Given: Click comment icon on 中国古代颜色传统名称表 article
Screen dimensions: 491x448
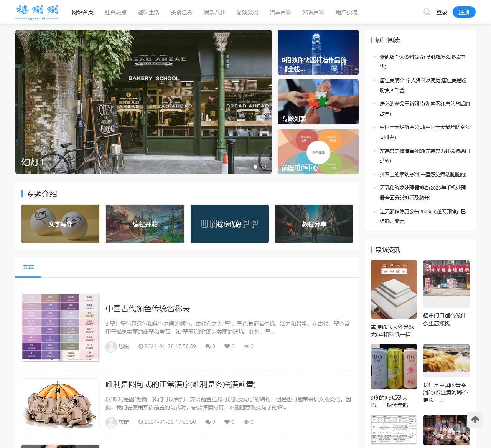Looking at the screenshot, I should (208, 346).
